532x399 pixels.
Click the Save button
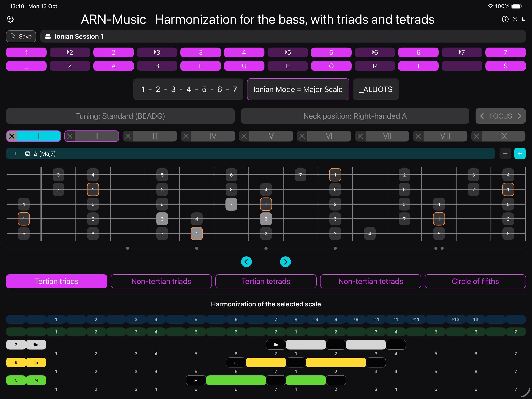coord(21,36)
